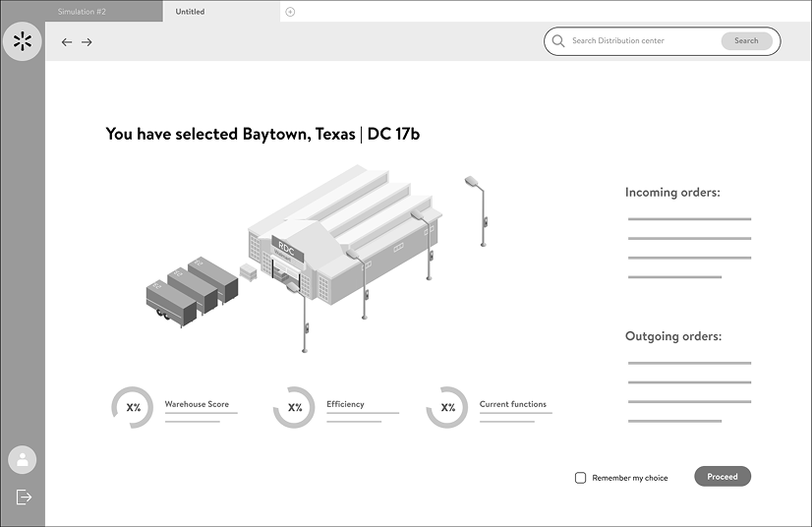This screenshot has height=527, width=812.
Task: Click the magnifying glass search icon
Action: click(558, 41)
